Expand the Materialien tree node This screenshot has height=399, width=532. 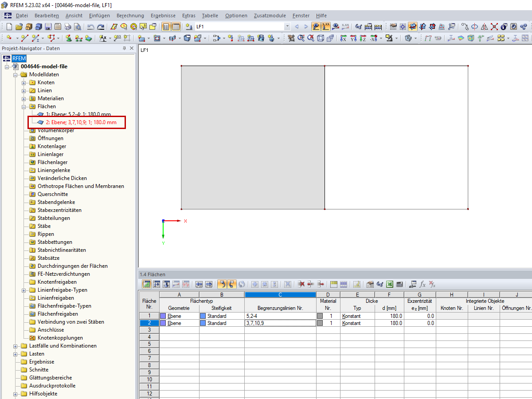pos(24,98)
